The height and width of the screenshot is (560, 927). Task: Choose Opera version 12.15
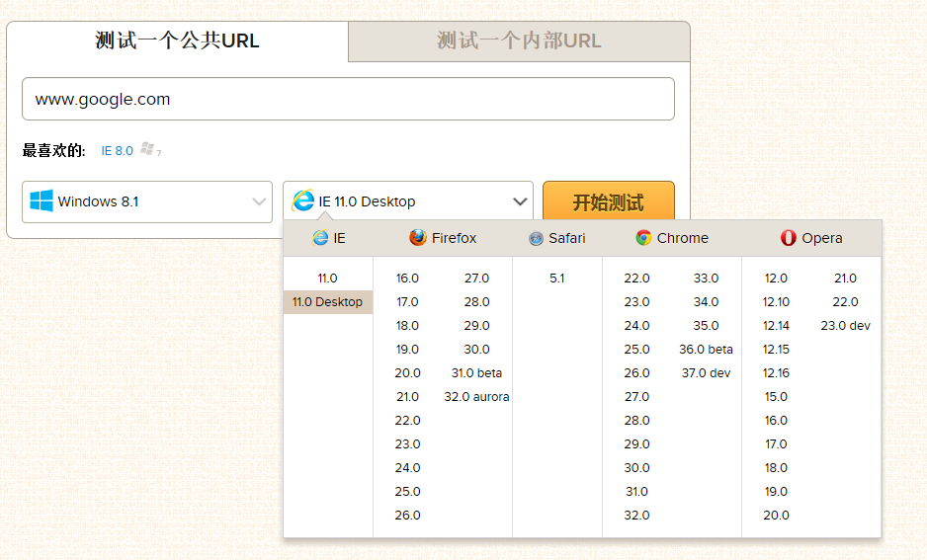[776, 349]
